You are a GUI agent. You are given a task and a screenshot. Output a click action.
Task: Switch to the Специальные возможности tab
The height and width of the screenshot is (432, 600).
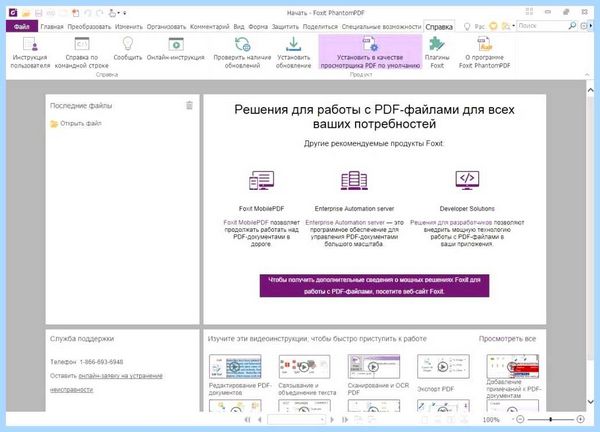click(381, 26)
